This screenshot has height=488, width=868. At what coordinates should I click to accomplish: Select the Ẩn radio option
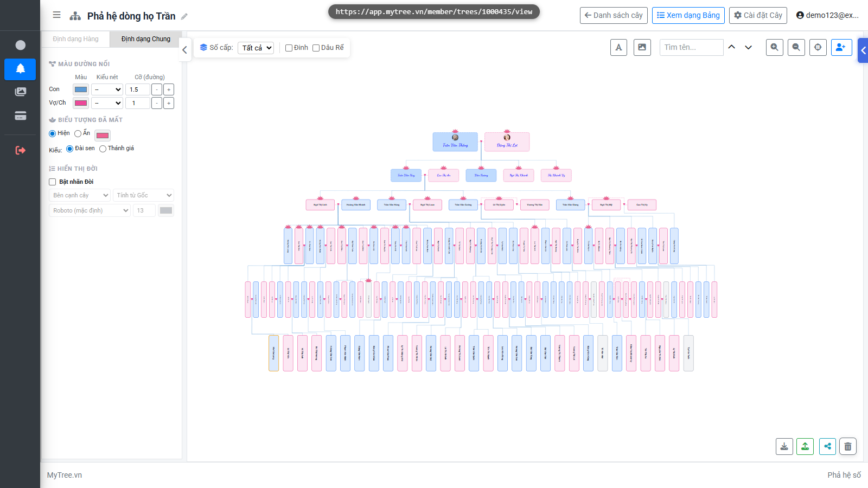(x=78, y=133)
